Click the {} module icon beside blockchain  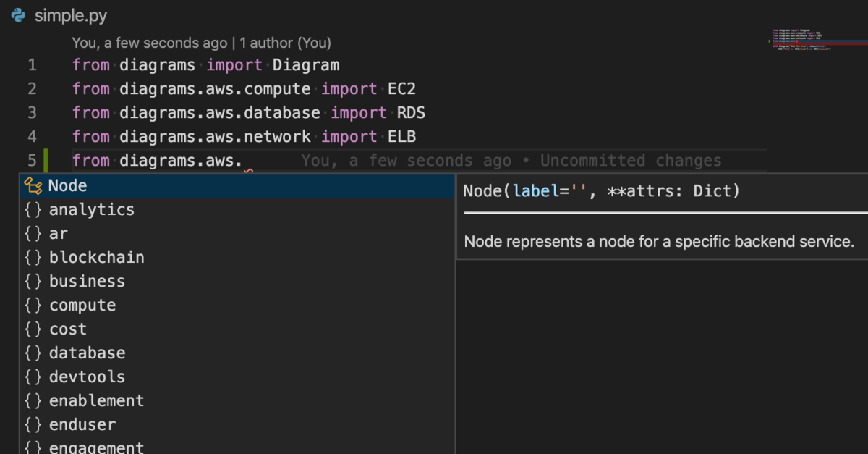[34, 257]
